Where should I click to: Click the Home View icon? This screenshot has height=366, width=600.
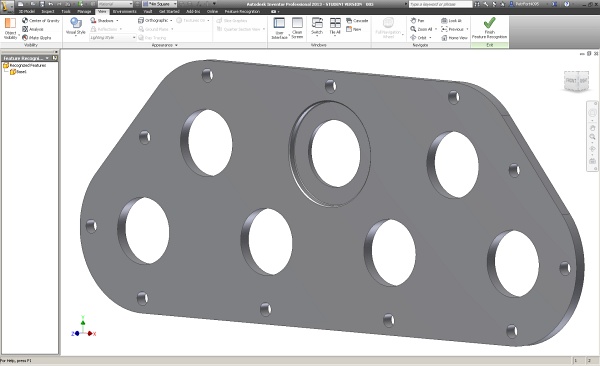pos(444,38)
